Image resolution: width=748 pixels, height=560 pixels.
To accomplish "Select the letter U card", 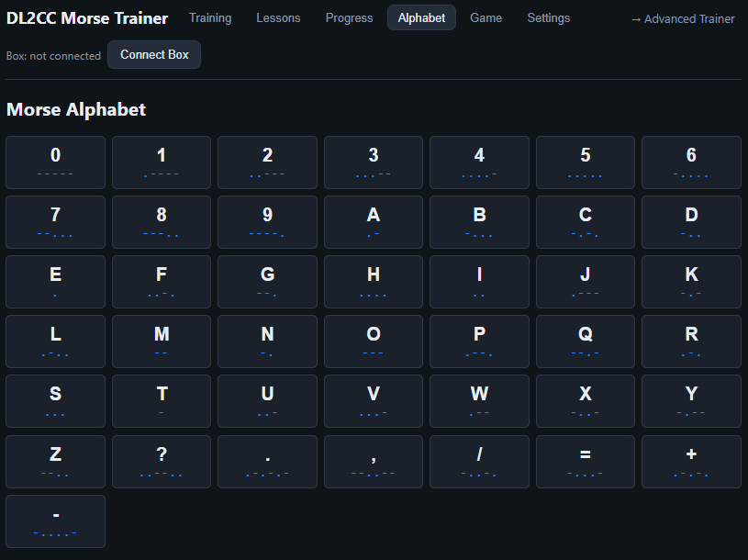I will coord(268,400).
